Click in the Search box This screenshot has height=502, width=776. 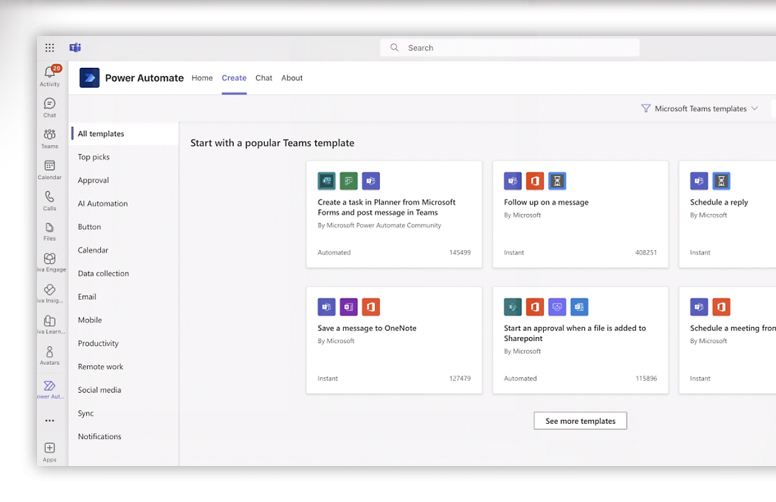[510, 47]
